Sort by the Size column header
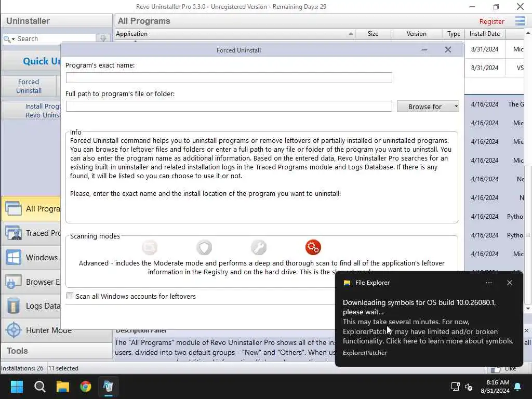Viewport: 532px width, 399px height. tap(373, 34)
